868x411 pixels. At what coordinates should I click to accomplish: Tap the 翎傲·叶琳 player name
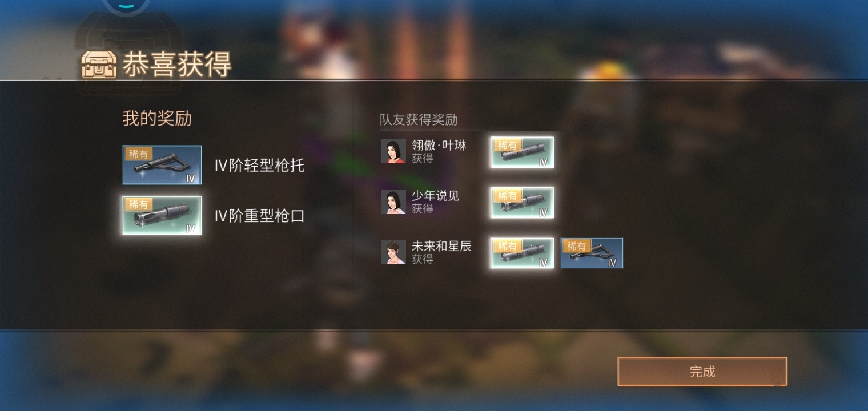point(439,146)
